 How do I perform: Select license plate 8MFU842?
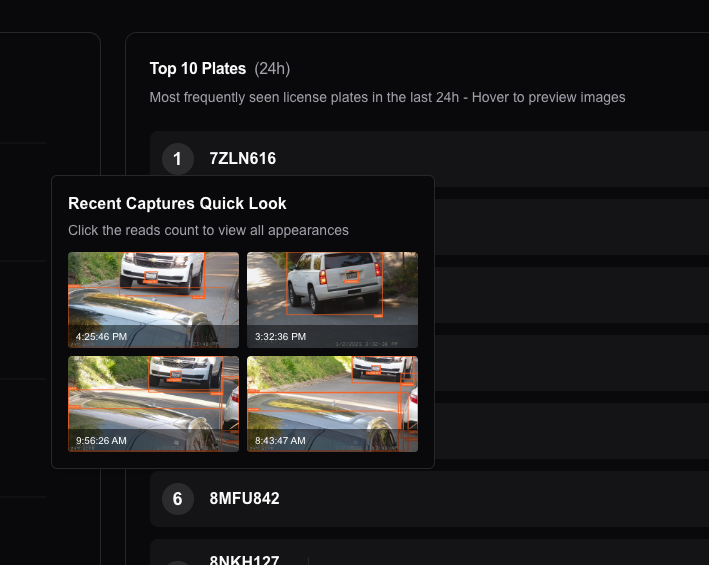click(244, 498)
